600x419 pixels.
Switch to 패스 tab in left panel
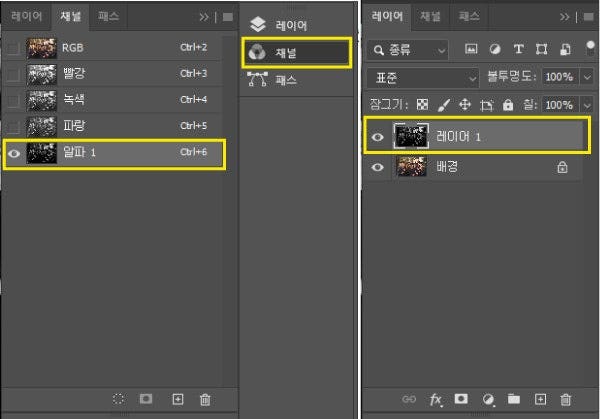click(108, 16)
